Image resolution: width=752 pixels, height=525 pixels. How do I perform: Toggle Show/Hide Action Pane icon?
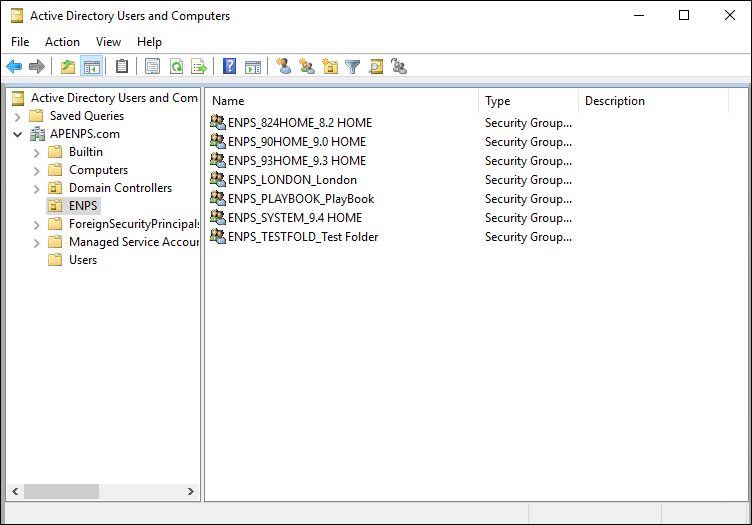[253, 66]
